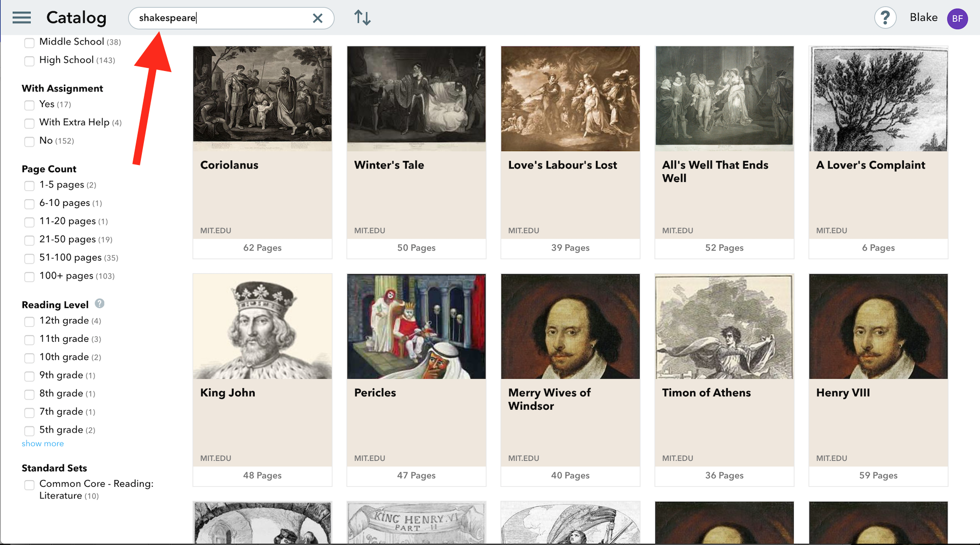This screenshot has height=545, width=980.
Task: Select 12th grade reading level
Action: click(30, 322)
